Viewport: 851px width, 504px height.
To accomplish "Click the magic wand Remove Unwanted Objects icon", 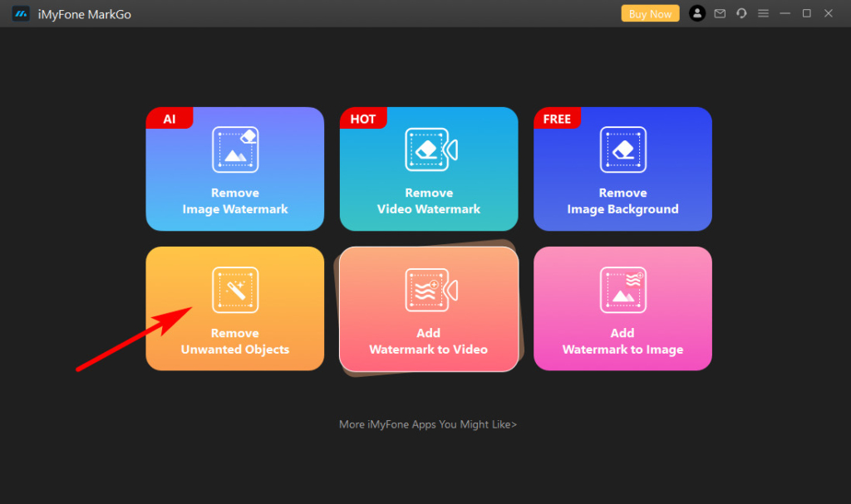I will [235, 290].
